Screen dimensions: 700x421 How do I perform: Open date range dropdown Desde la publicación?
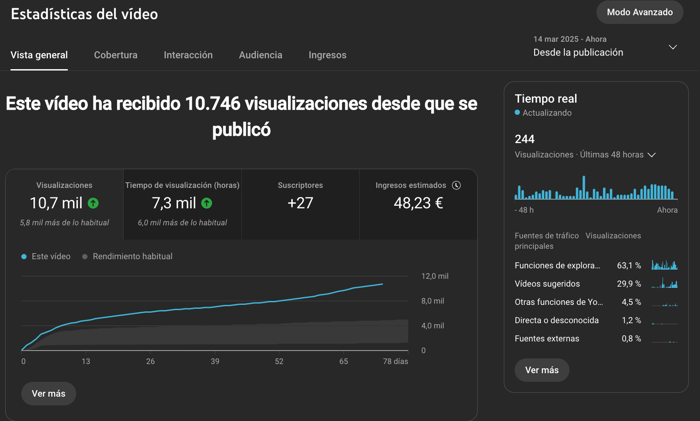pyautogui.click(x=605, y=46)
